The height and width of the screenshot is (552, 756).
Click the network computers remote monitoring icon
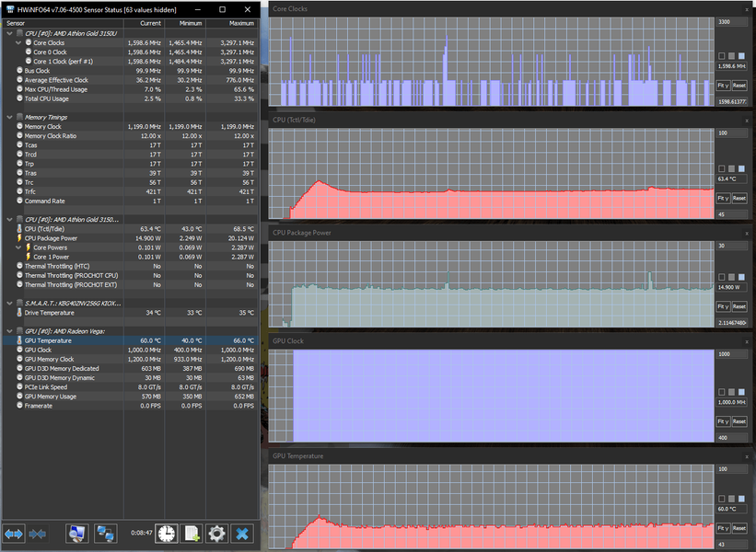click(106, 534)
